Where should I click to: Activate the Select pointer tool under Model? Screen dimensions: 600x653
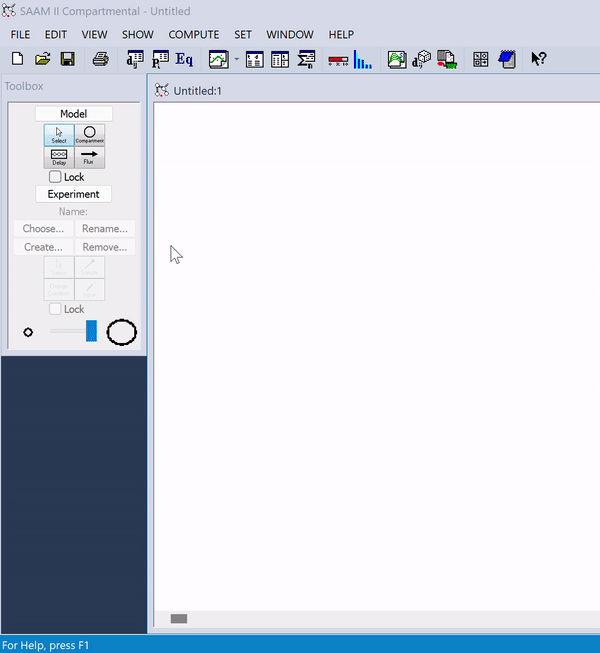(59, 135)
